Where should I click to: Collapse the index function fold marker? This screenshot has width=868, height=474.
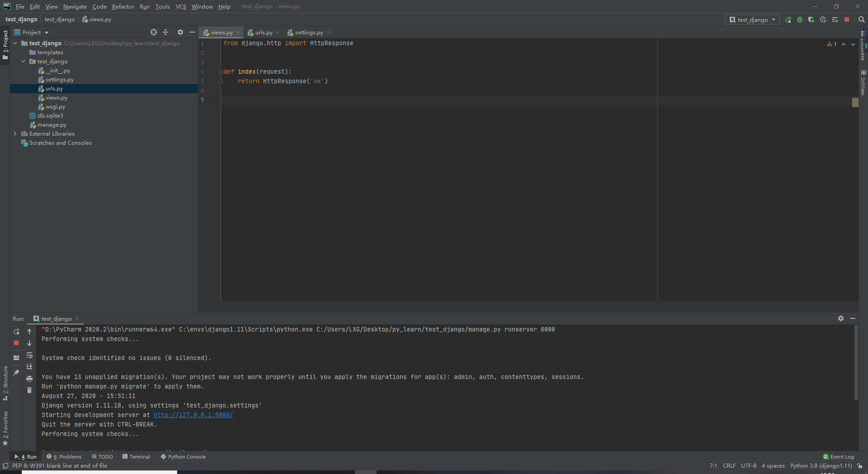(x=221, y=71)
